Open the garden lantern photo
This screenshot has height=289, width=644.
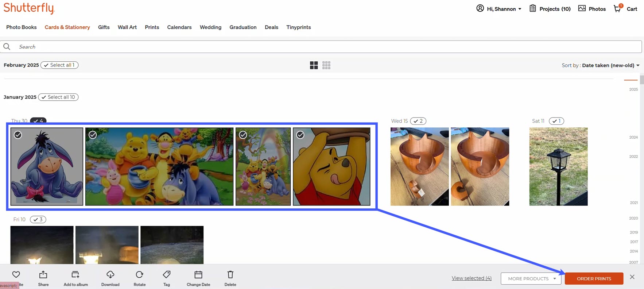click(558, 166)
